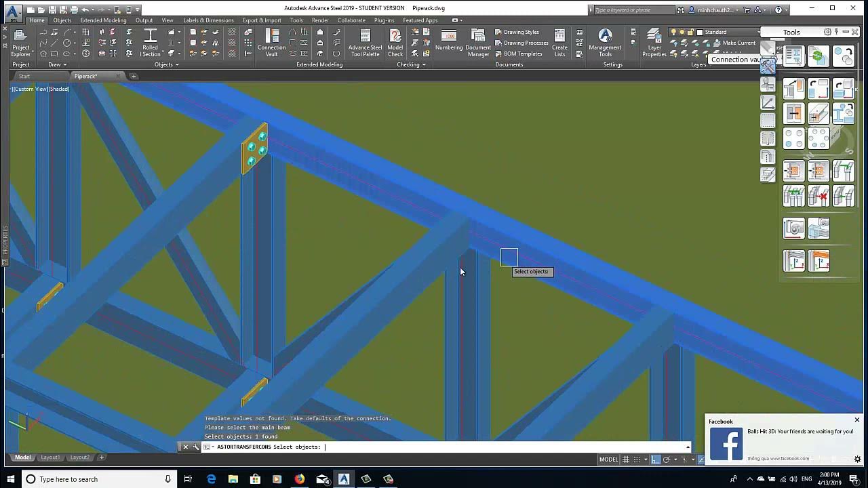868x488 pixels.
Task: Open the ribbon minimize options dropdown
Action: (462, 20)
